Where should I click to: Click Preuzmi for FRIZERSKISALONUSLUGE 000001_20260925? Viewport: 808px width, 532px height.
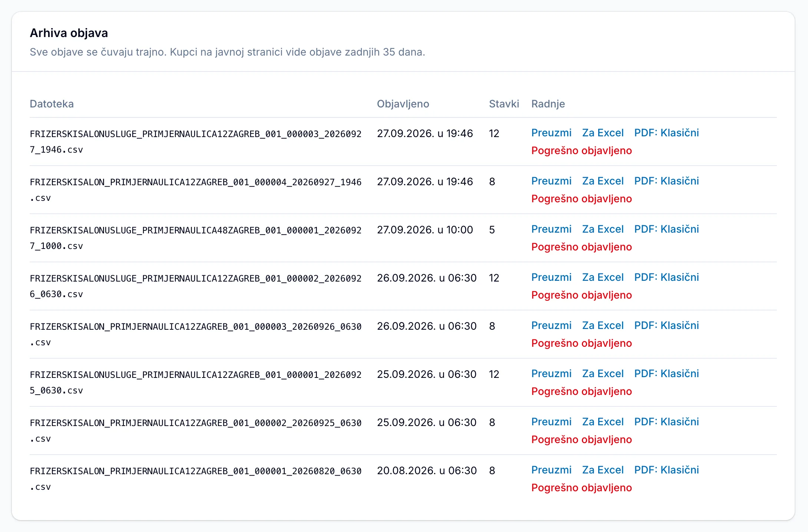point(551,373)
